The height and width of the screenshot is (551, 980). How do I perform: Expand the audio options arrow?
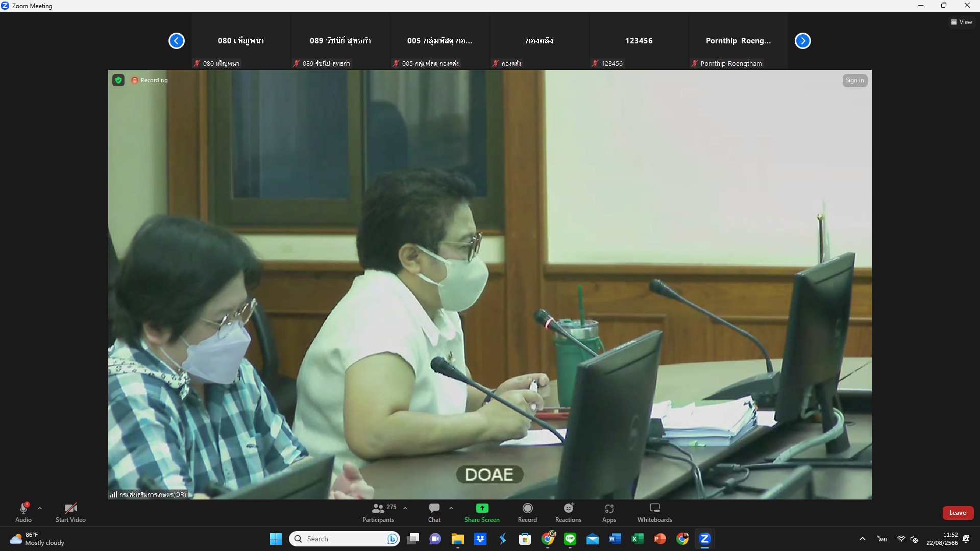point(40,508)
